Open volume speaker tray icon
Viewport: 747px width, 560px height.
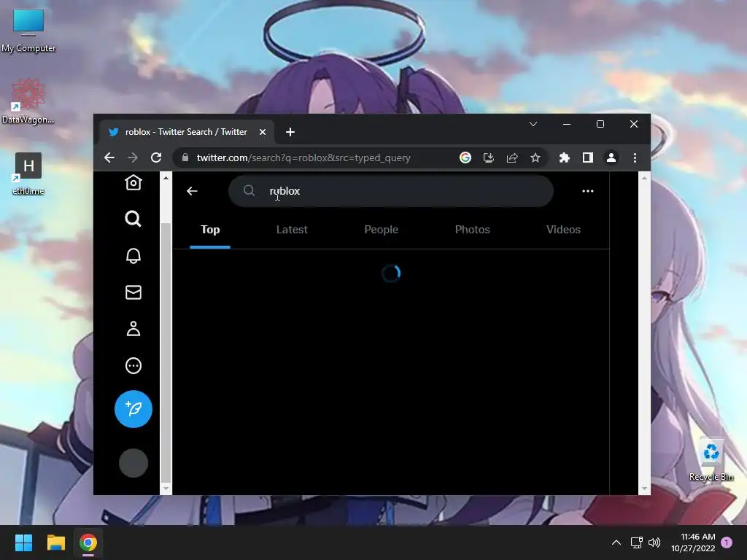coord(654,542)
